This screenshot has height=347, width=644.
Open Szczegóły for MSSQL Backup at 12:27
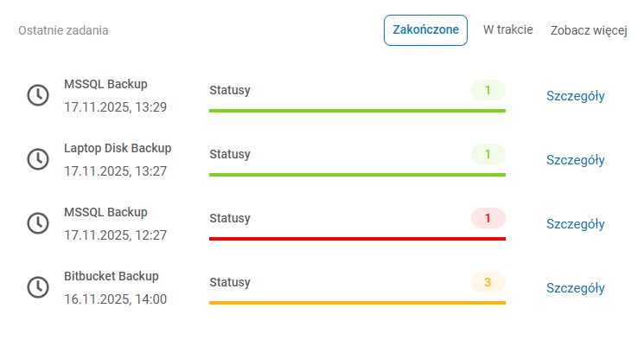(x=575, y=224)
